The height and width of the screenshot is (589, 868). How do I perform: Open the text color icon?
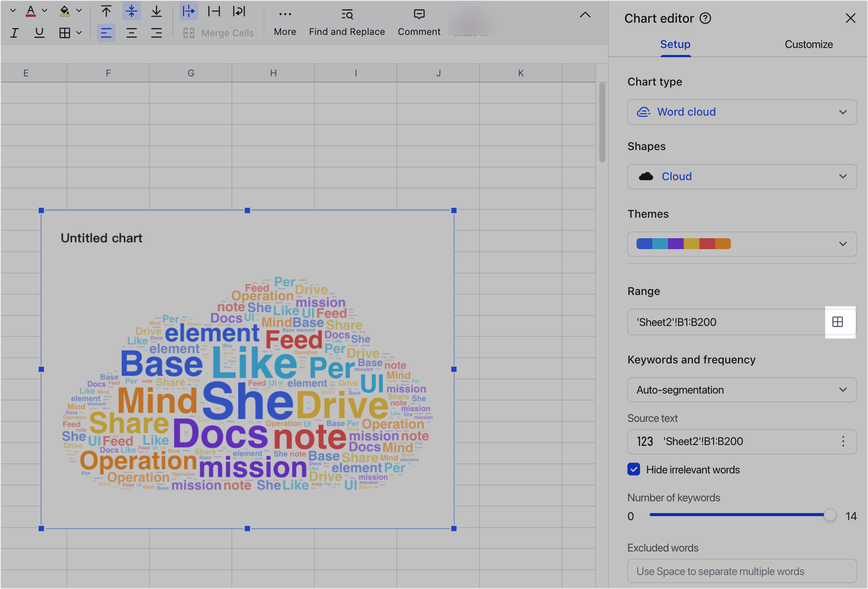pyautogui.click(x=31, y=10)
